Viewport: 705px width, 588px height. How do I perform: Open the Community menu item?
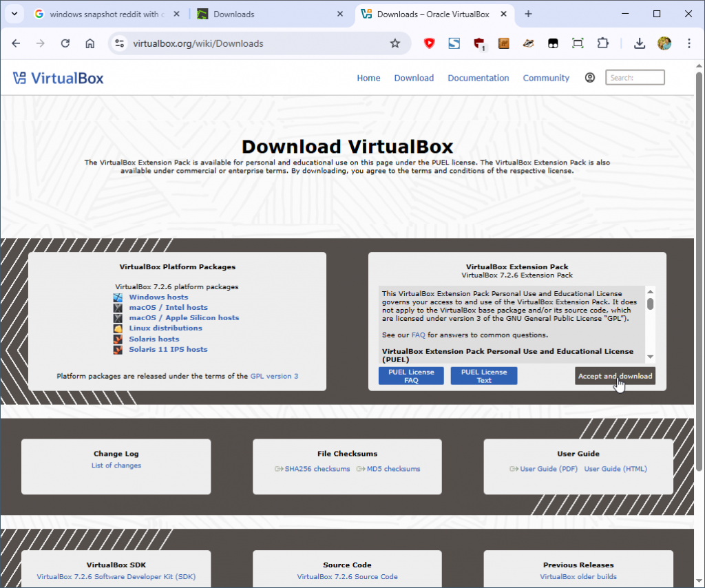coord(546,78)
